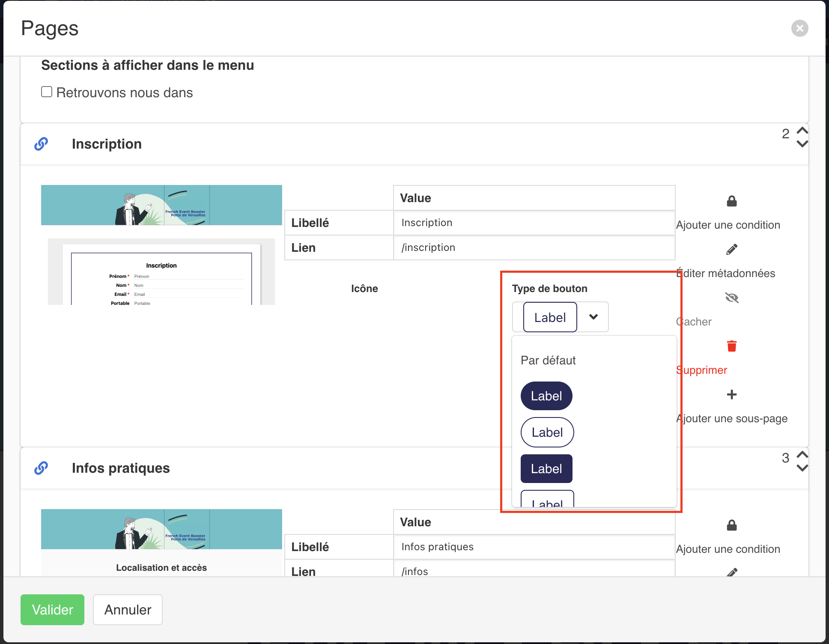
Task: Close the Pages dialog with the X icon
Action: tap(799, 28)
